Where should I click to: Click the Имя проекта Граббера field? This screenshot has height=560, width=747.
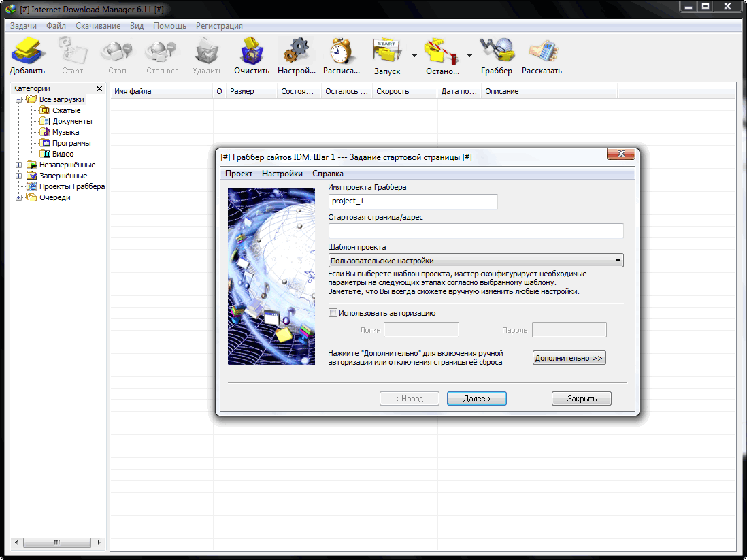pyautogui.click(x=413, y=201)
